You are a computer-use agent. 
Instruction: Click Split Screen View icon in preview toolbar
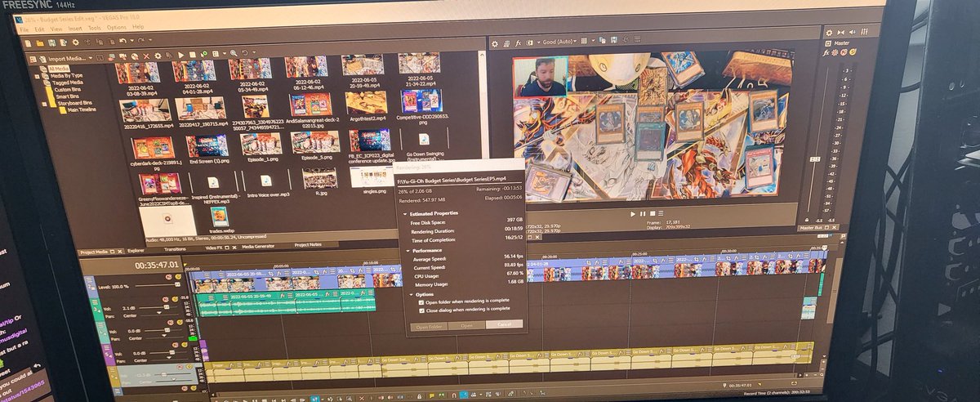click(530, 42)
